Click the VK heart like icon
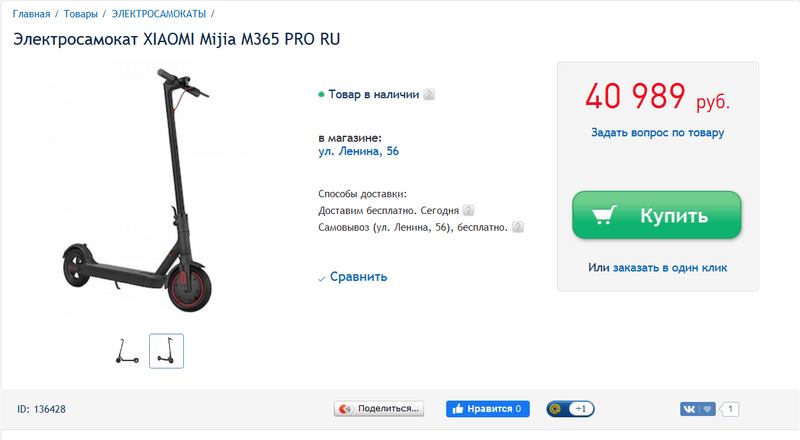This screenshot has width=800, height=440. pyautogui.click(x=707, y=409)
